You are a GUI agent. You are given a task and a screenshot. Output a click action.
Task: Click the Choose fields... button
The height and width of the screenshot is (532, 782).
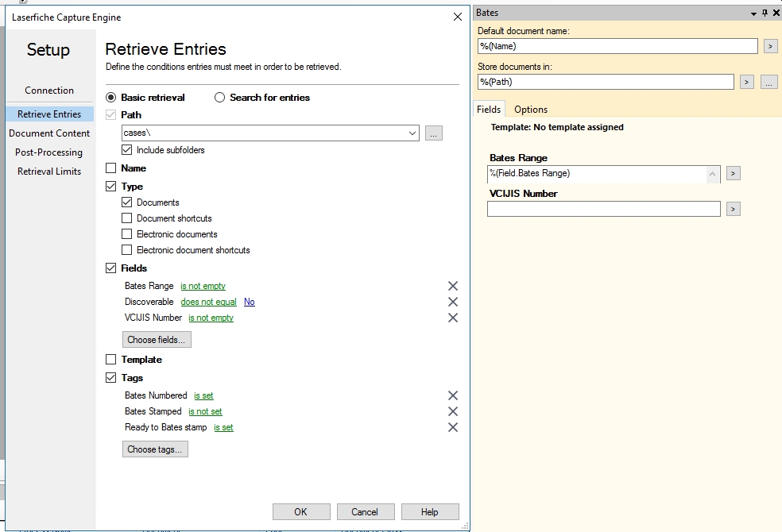point(157,340)
